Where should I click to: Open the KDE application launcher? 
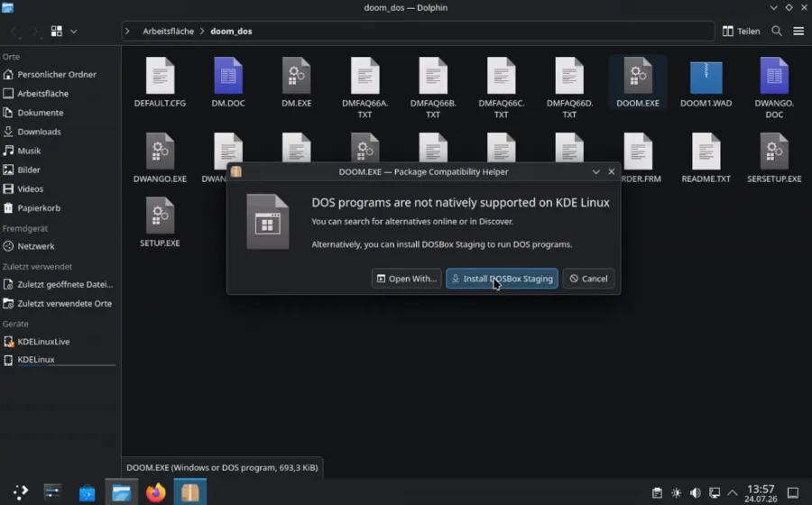pos(20,492)
